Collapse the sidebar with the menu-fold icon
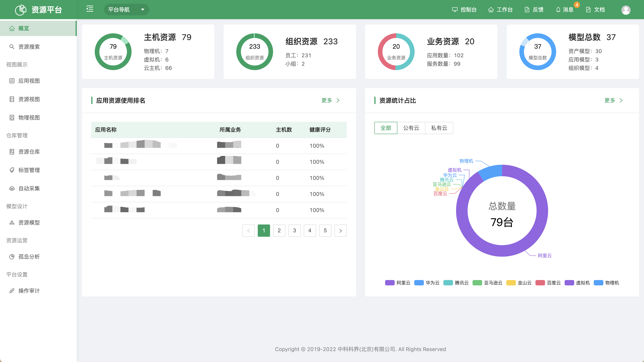 point(90,9)
